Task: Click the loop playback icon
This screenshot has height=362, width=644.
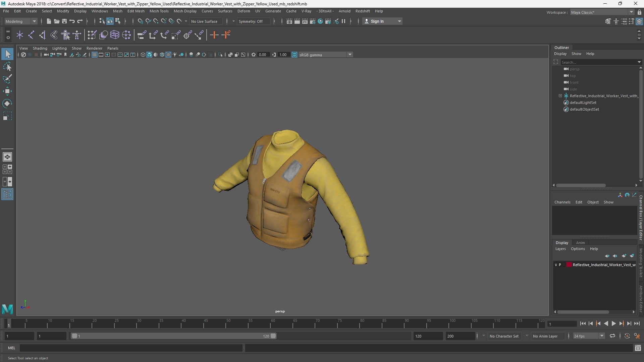Action: [612, 336]
